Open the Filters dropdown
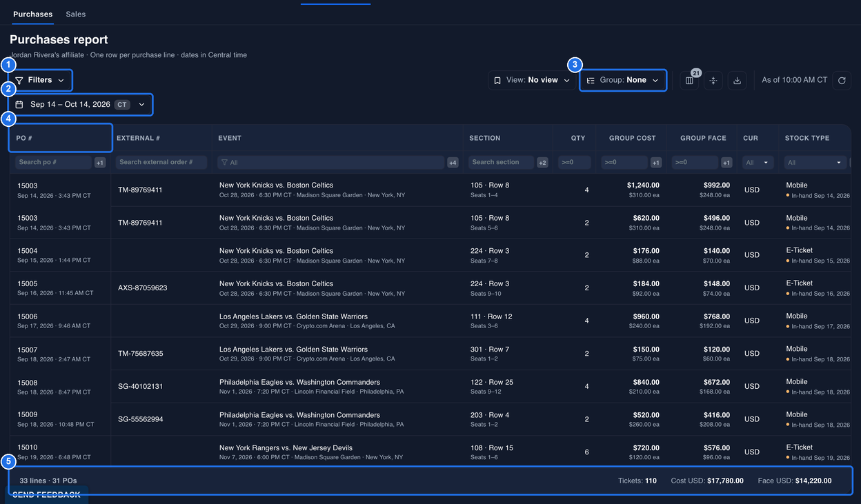This screenshot has width=861, height=504. 40,81
